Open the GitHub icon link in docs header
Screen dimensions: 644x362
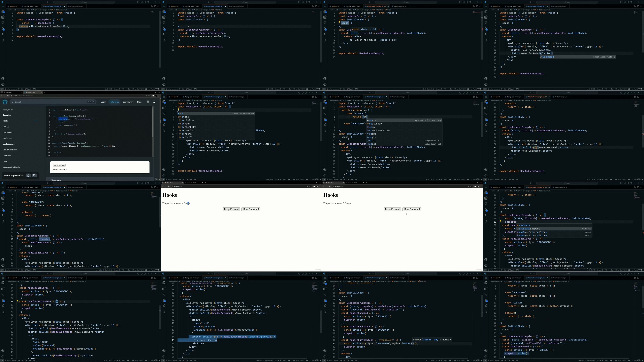[154, 102]
